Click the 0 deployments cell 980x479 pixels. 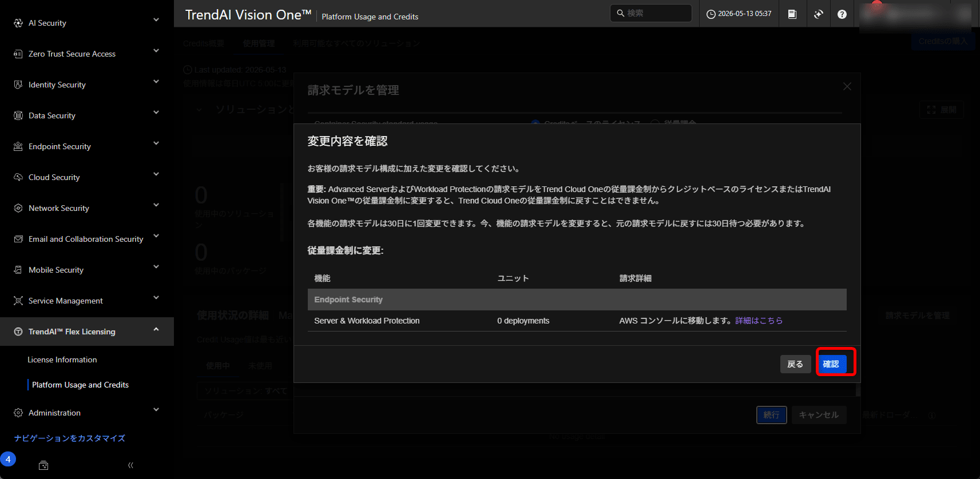tap(523, 321)
